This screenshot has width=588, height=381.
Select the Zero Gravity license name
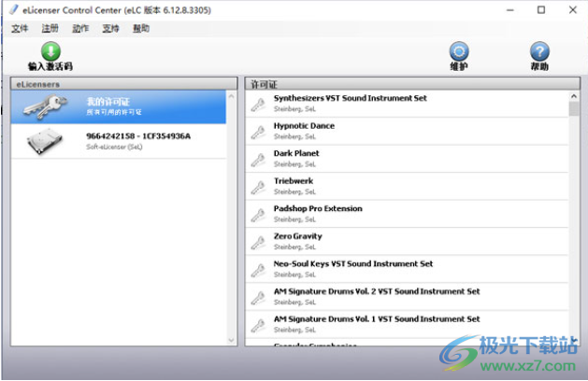(298, 236)
